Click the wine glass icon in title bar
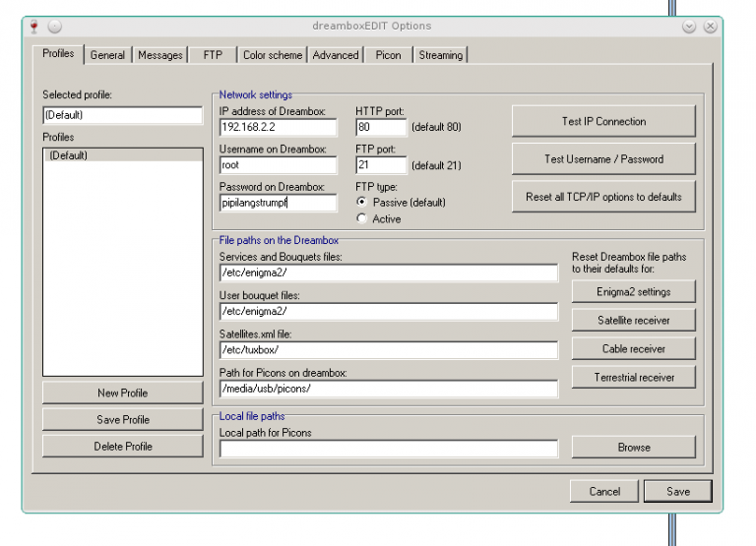 click(34, 27)
